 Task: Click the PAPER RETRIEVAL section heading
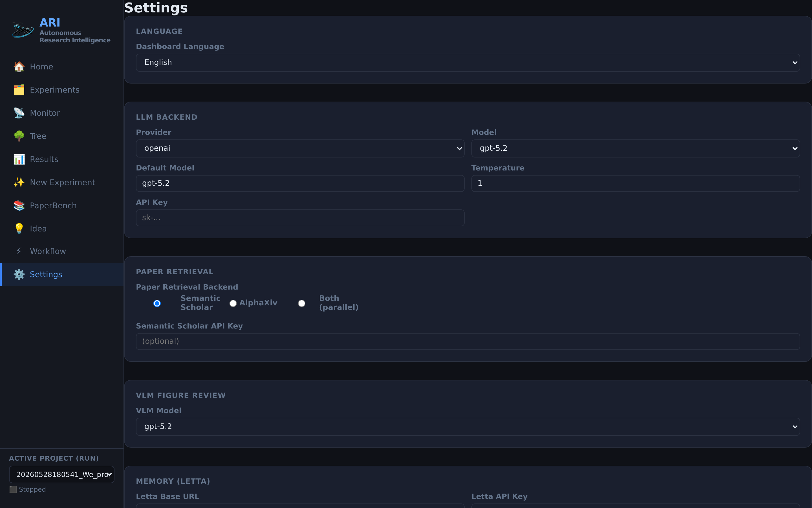point(175,272)
